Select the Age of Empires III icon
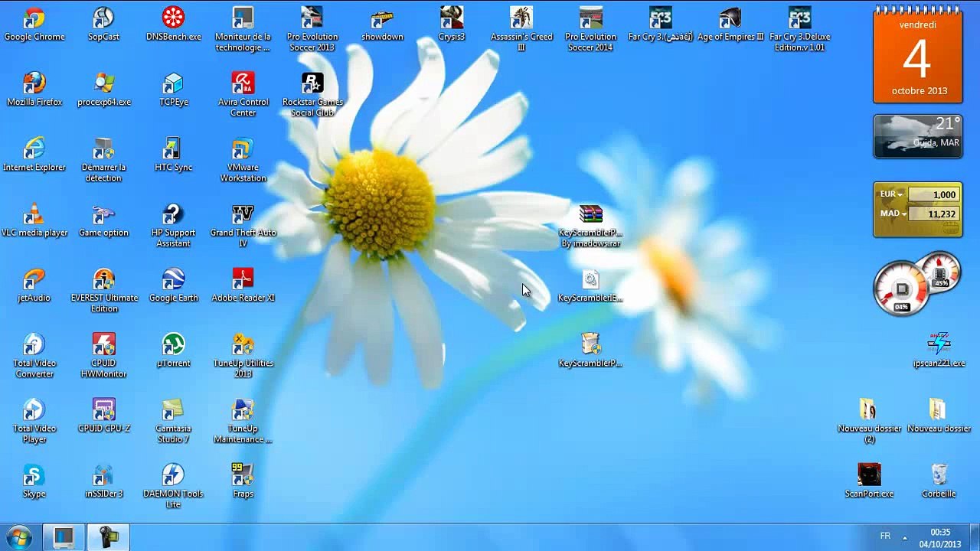The height and width of the screenshot is (551, 980). [730, 24]
